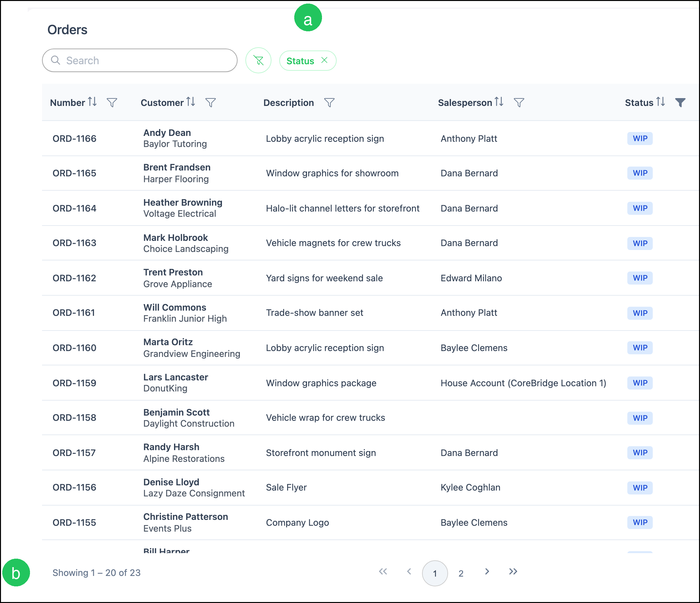
Task: Click customer Brent Frandsen
Action: coord(177,167)
